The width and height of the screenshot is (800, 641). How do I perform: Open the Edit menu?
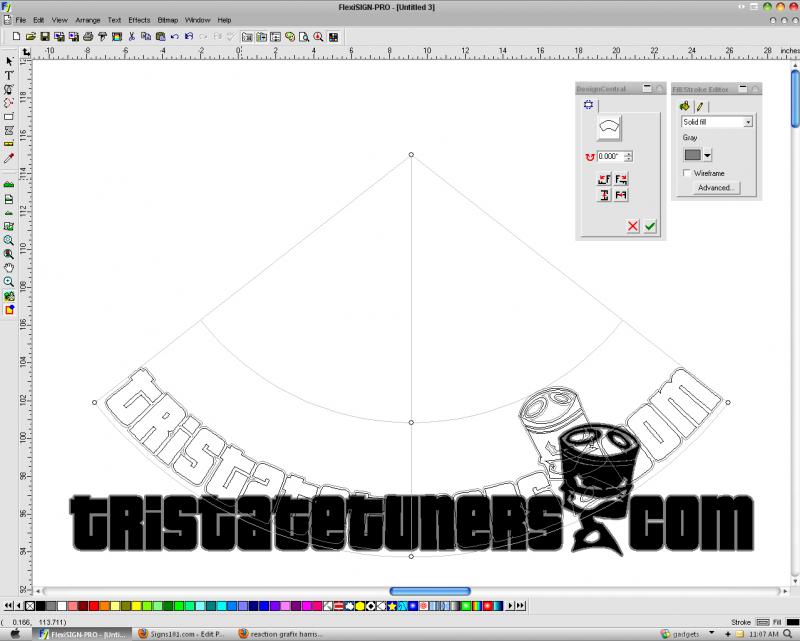39,20
